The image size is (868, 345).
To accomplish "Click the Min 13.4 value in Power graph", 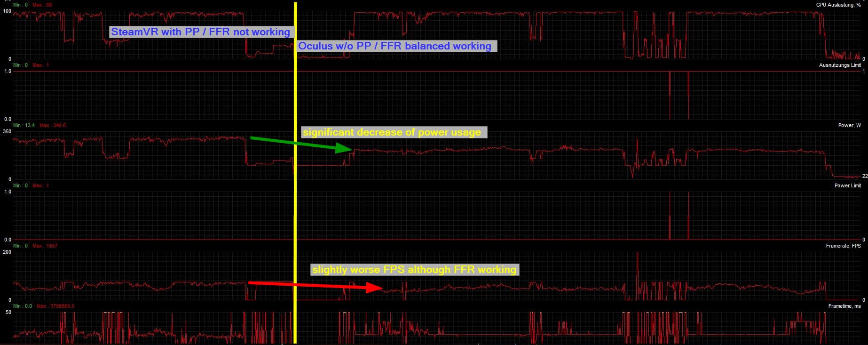I will [24, 125].
